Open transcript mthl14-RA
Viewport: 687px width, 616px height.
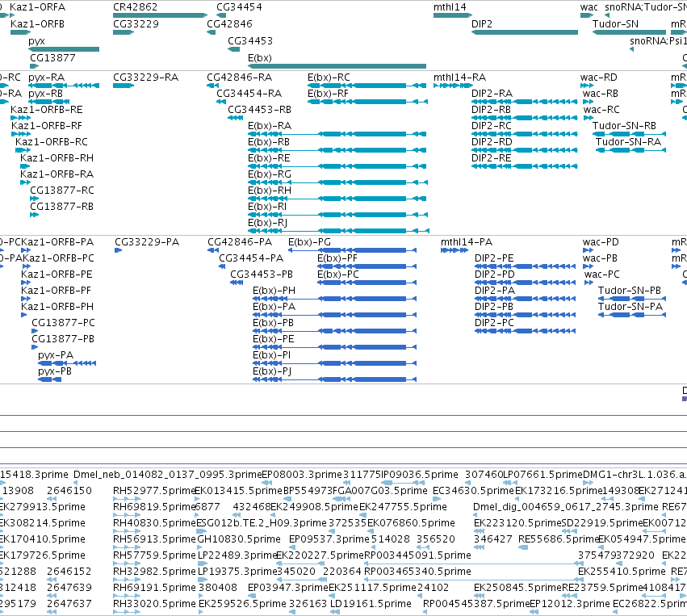click(x=459, y=78)
